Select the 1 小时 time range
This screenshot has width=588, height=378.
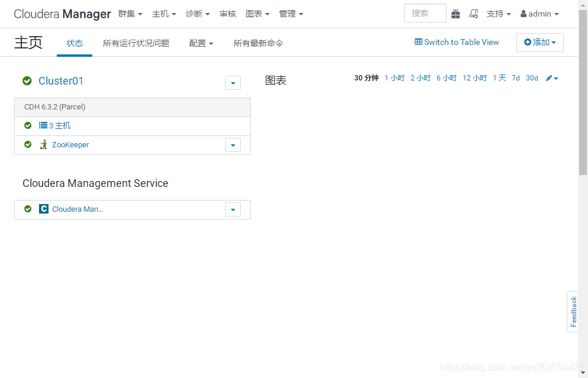pyautogui.click(x=395, y=78)
